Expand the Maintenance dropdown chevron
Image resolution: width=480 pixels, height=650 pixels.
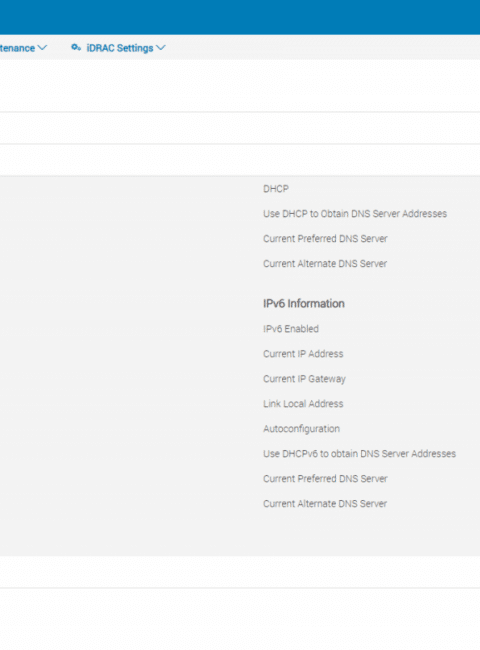pyautogui.click(x=42, y=48)
